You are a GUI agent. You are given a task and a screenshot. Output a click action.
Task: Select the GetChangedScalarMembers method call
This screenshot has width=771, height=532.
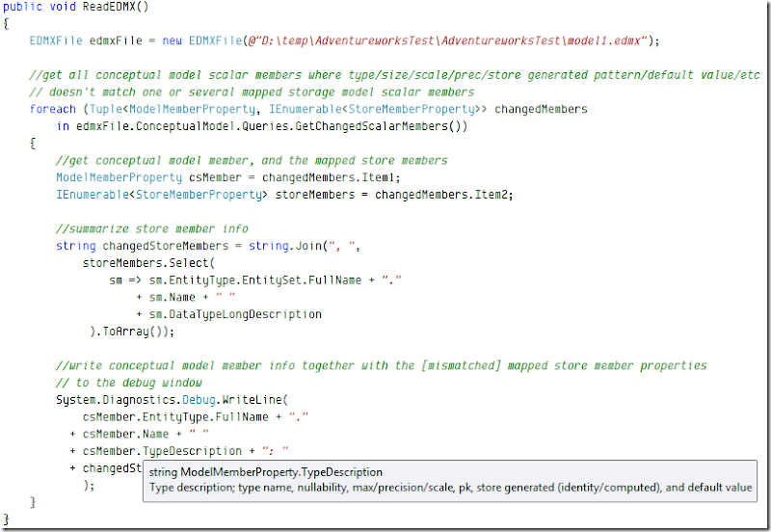pos(382,125)
